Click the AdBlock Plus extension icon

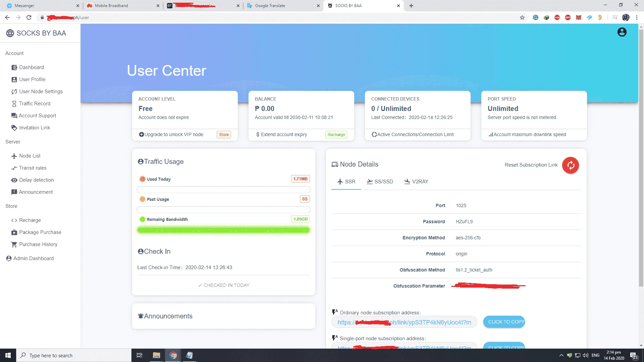point(568,17)
